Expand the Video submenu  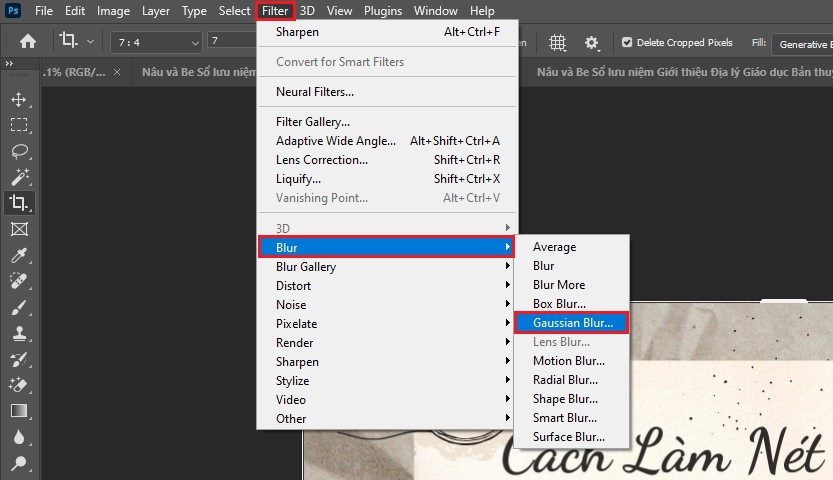pyautogui.click(x=387, y=400)
